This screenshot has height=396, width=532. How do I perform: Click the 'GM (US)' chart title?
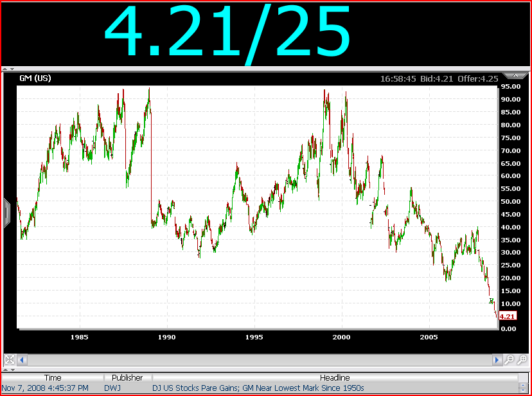[35, 78]
